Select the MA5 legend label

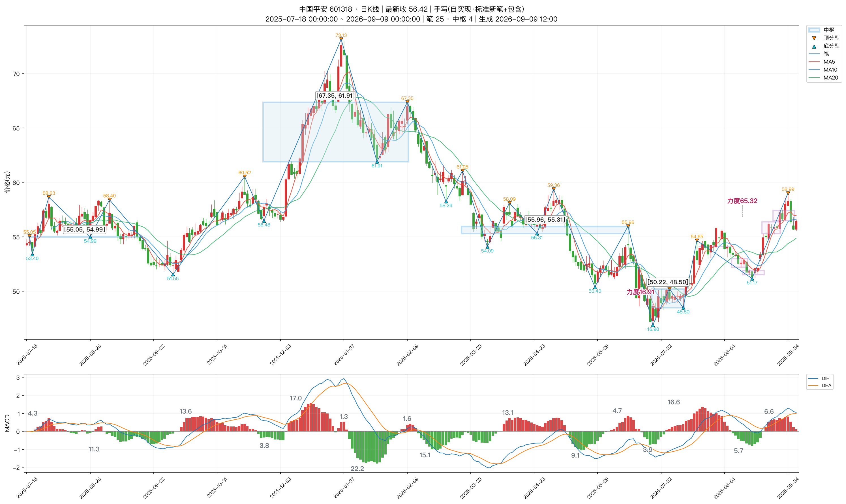(x=829, y=62)
